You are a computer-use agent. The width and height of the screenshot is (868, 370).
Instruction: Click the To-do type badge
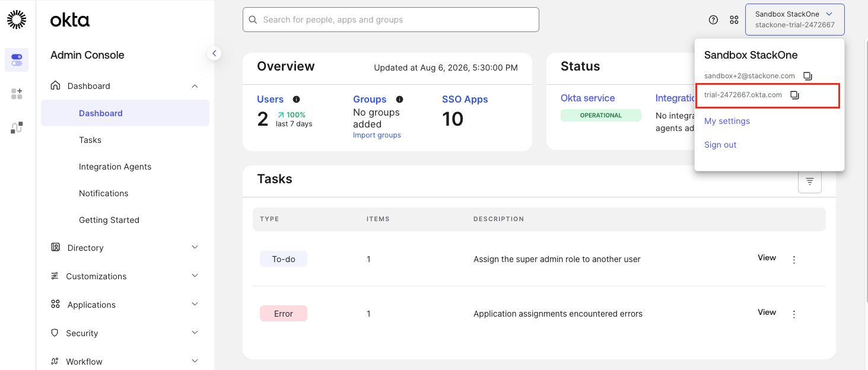tap(284, 259)
